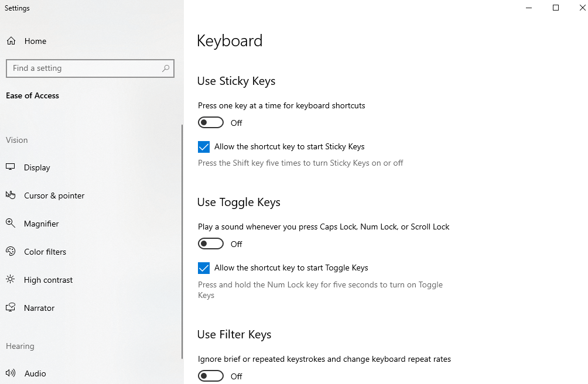
Task: Turn on Sticky Keys
Action: tap(211, 122)
